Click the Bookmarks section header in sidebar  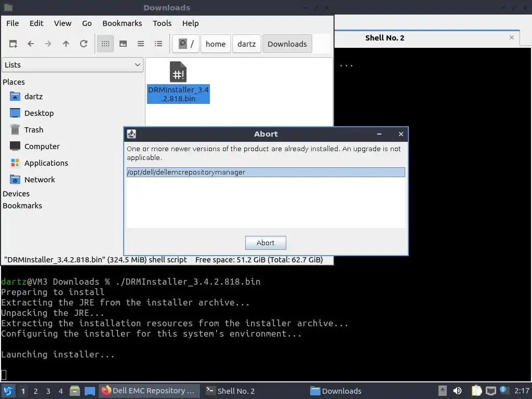click(22, 206)
